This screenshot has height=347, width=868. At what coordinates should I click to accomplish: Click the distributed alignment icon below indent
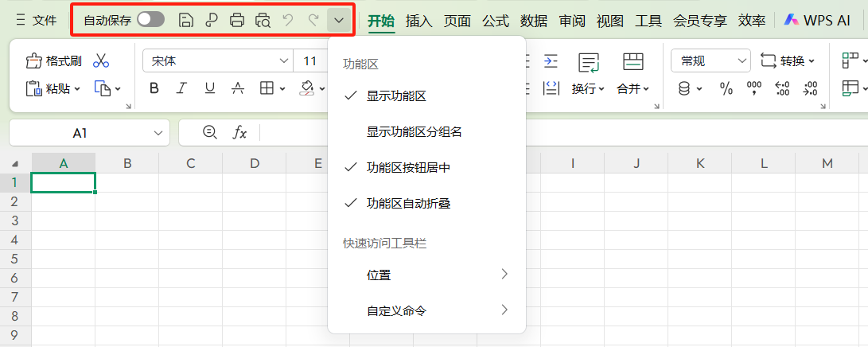coord(551,88)
